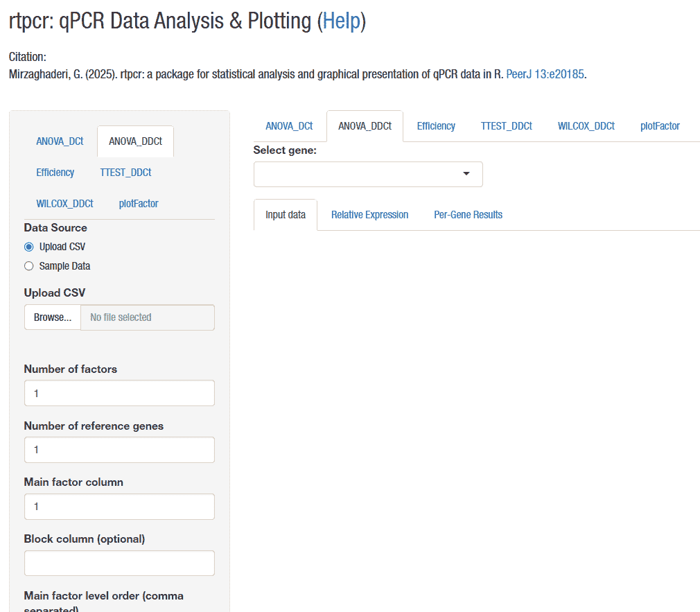
Task: Switch to sidebar Efficiency tab
Action: pyautogui.click(x=55, y=173)
